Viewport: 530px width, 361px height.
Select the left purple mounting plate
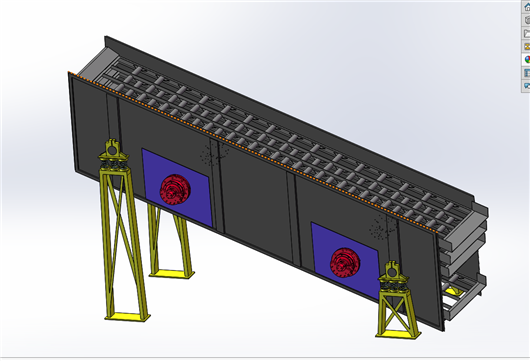pos(177,188)
